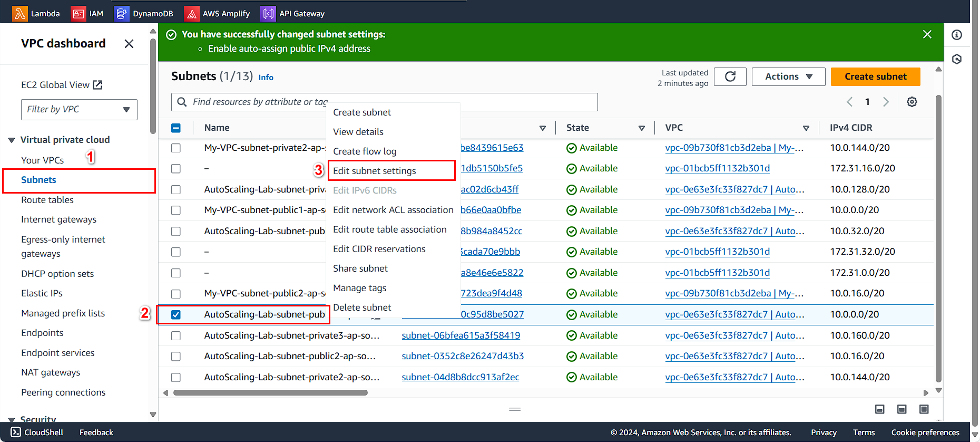Sort by the Subnet ID column arrow
980x442 pixels.
543,128
